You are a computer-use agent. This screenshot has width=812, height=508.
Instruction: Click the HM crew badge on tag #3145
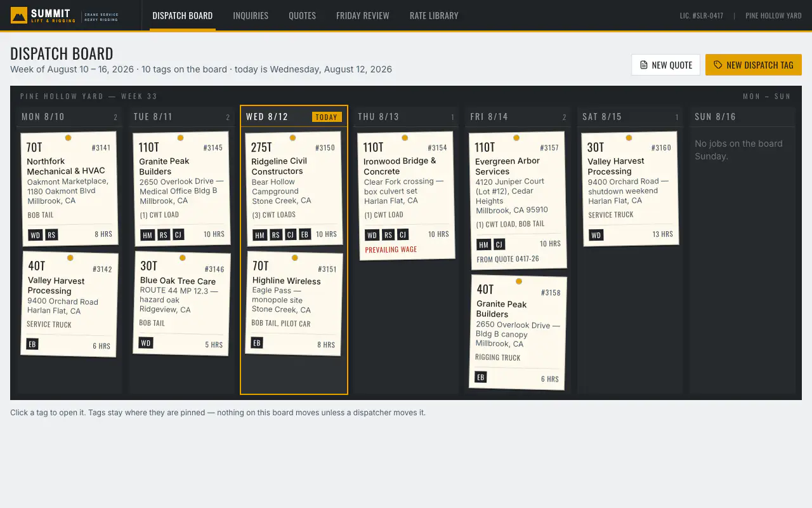(147, 235)
